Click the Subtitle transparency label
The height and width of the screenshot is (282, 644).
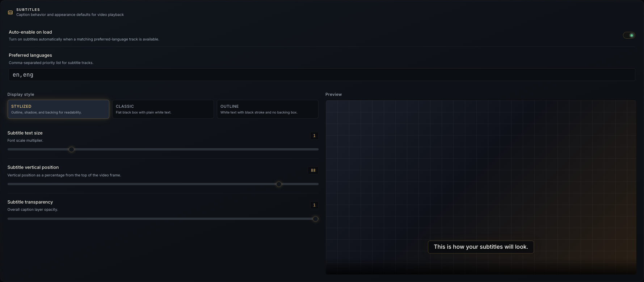pos(30,202)
